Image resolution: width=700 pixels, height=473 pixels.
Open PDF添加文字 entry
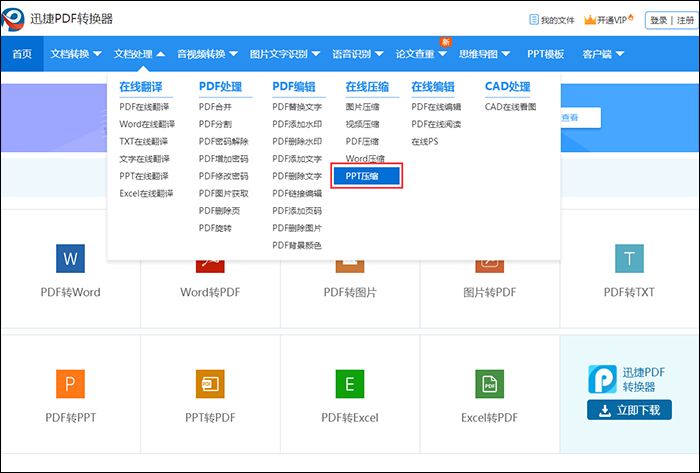pyautogui.click(x=297, y=158)
